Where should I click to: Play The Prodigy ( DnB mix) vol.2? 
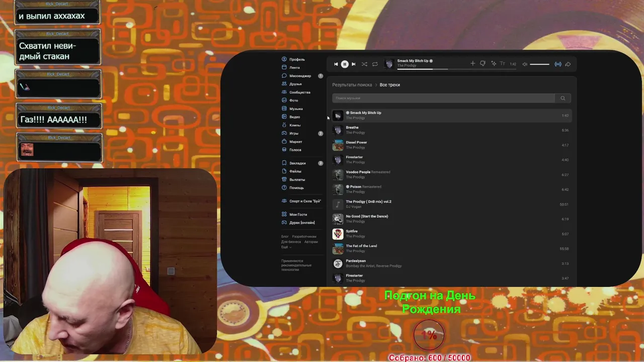coord(451,204)
